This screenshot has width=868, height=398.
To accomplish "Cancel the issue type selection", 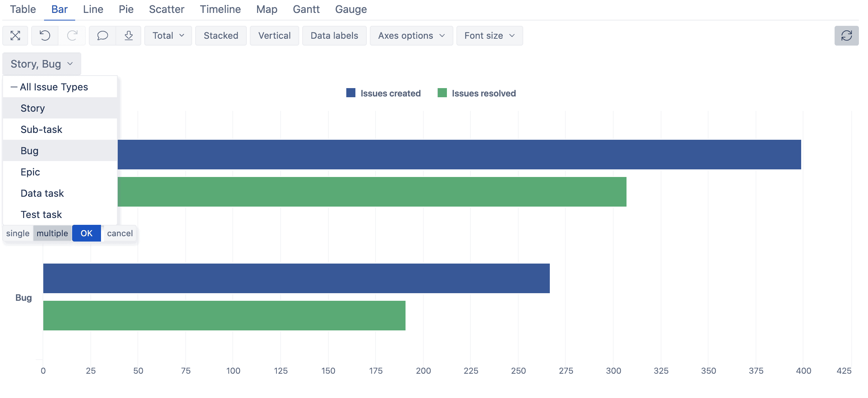I will pyautogui.click(x=120, y=233).
